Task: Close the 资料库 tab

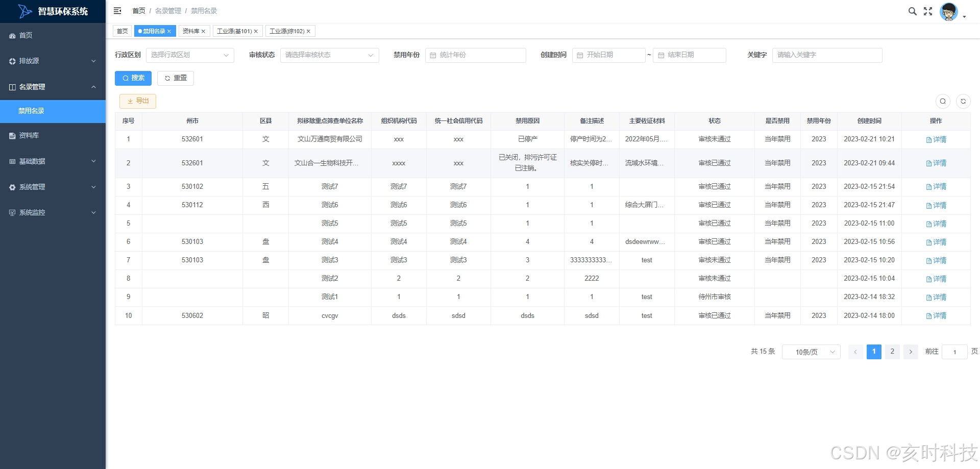Action: tap(203, 32)
